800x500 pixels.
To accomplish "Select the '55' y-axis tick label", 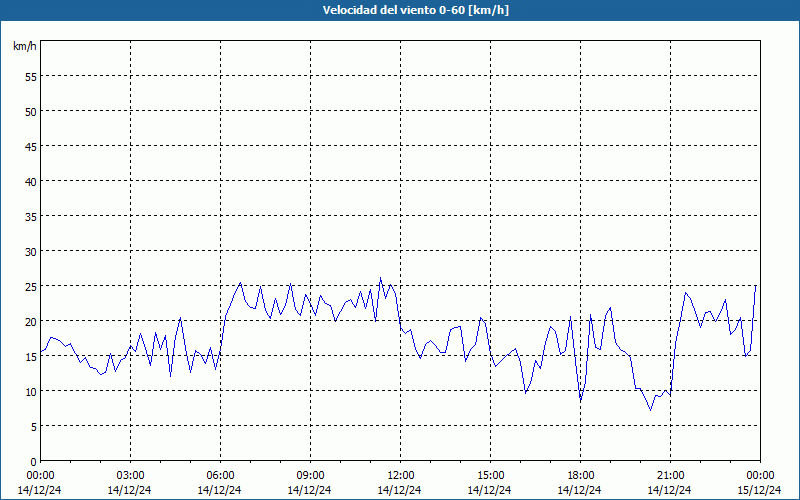I will pyautogui.click(x=31, y=77).
